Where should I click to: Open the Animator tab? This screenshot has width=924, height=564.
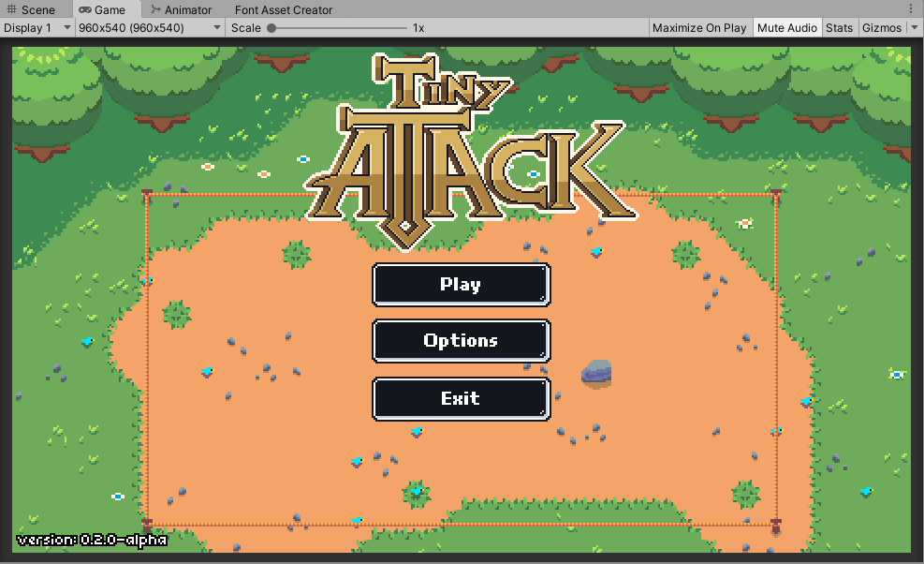(182, 9)
